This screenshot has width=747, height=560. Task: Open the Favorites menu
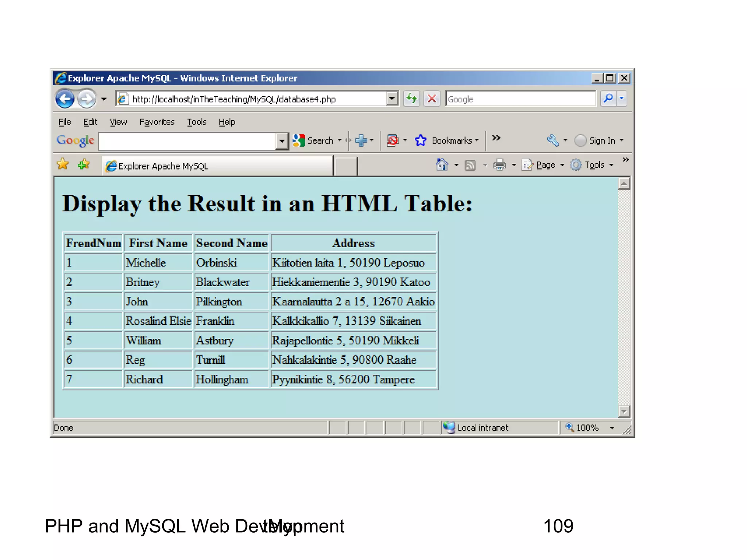(x=157, y=122)
